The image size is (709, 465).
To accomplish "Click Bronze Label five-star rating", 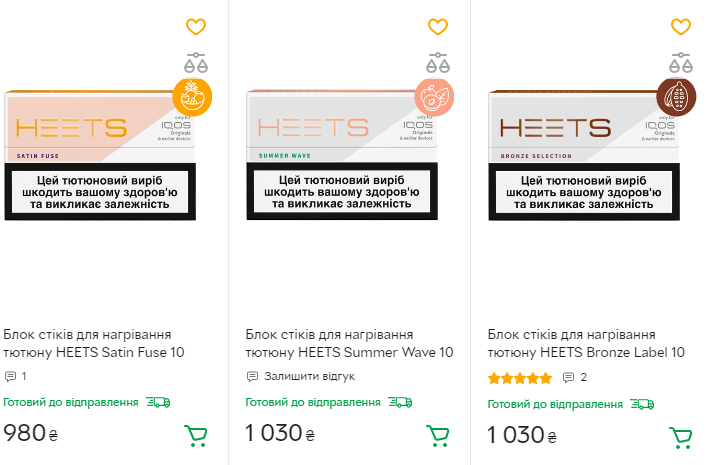I will click(519, 378).
